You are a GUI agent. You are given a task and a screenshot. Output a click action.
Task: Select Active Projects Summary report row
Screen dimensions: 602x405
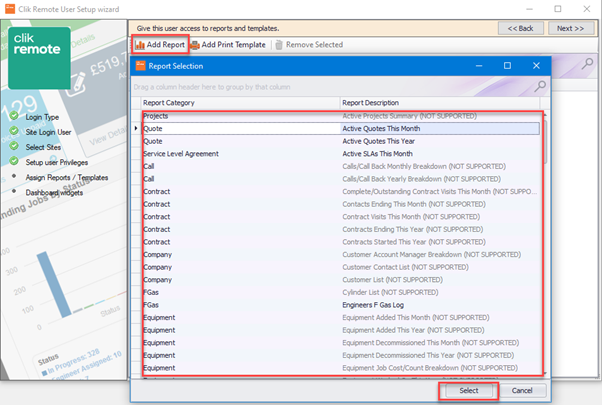[x=341, y=116]
